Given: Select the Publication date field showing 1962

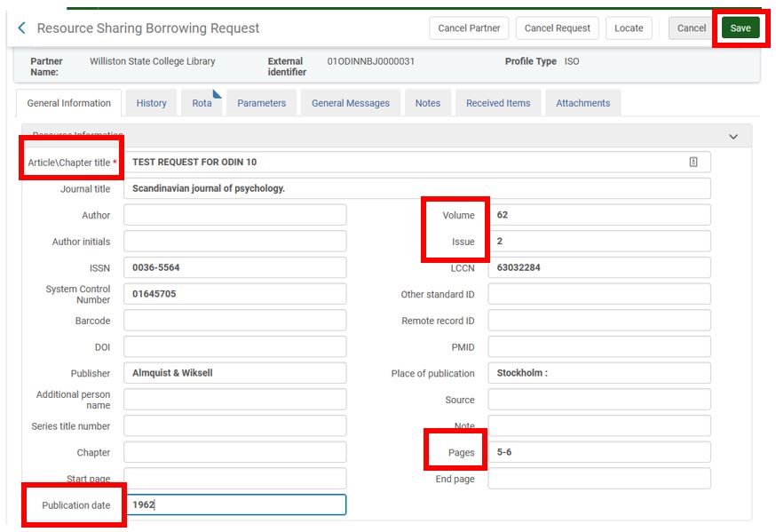Looking at the screenshot, I should [235, 504].
